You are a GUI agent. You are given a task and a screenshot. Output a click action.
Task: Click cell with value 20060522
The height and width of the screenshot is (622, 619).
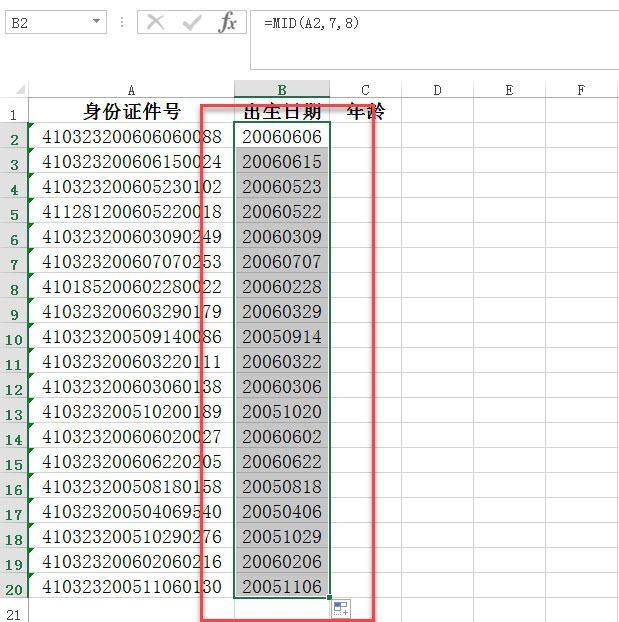tap(282, 211)
